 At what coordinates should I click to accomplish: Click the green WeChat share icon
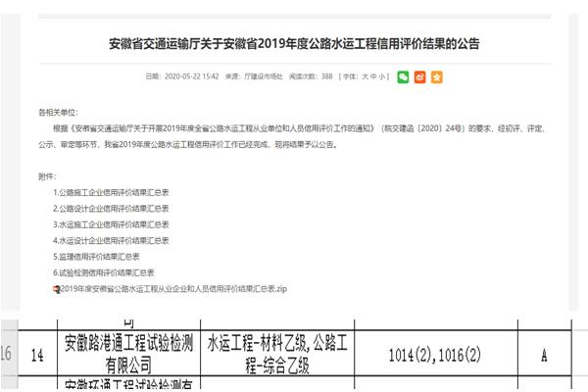pos(403,76)
